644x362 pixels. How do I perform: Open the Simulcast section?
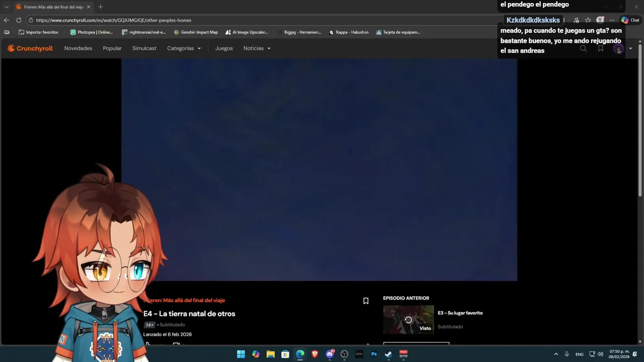(x=144, y=48)
